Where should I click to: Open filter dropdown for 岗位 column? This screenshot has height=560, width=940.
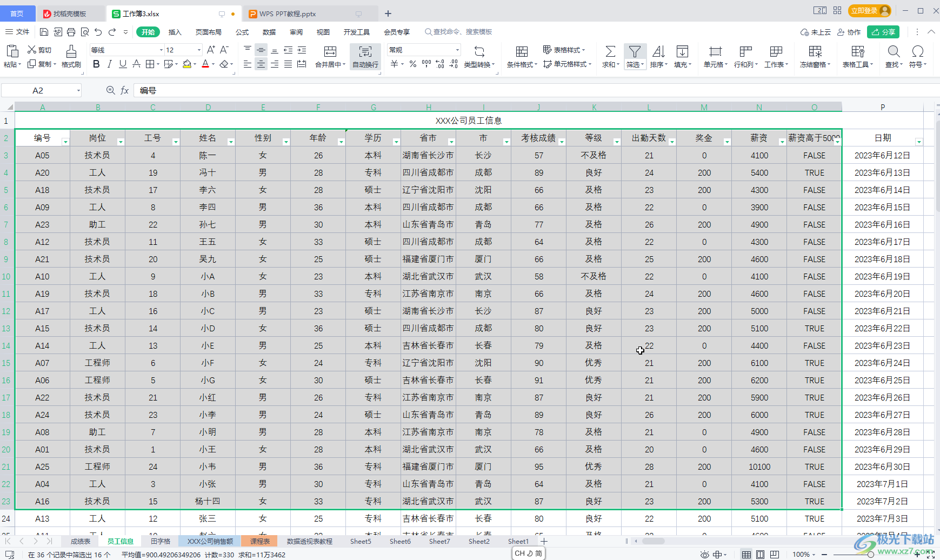tap(121, 142)
